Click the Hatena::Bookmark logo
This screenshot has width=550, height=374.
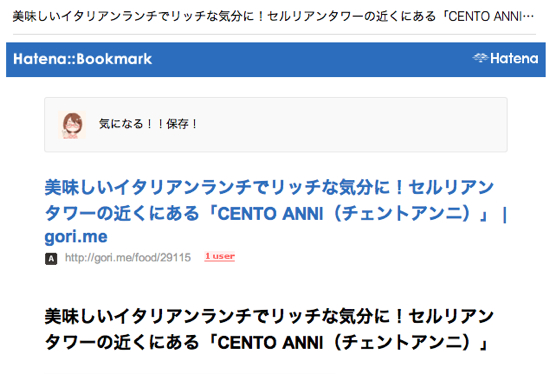click(82, 59)
